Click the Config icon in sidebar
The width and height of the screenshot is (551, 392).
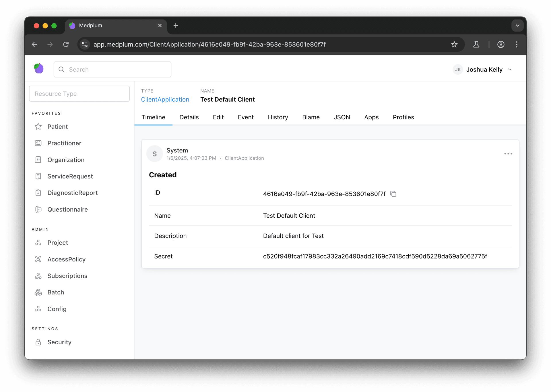click(38, 309)
